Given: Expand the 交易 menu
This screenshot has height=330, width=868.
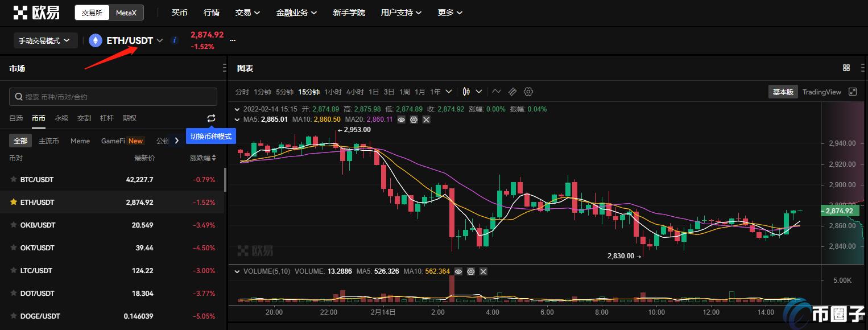Looking at the screenshot, I should (247, 12).
